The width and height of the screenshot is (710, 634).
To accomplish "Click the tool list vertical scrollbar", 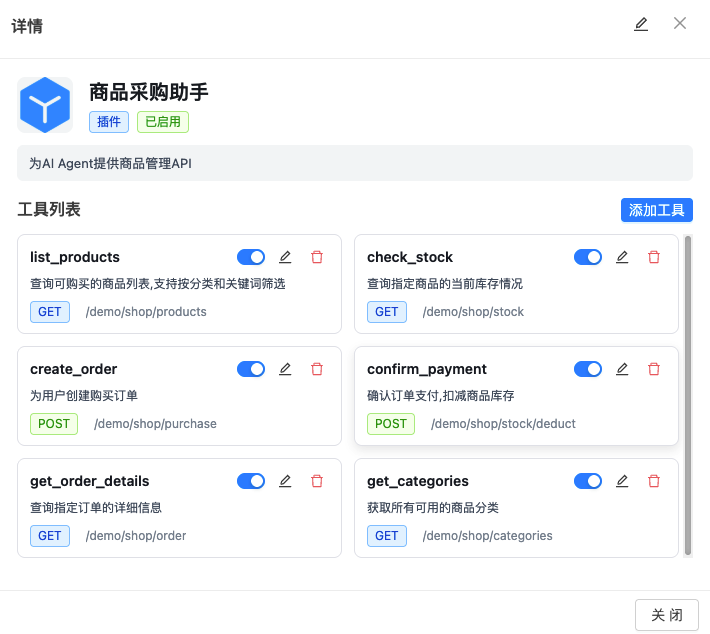I will coord(688,395).
